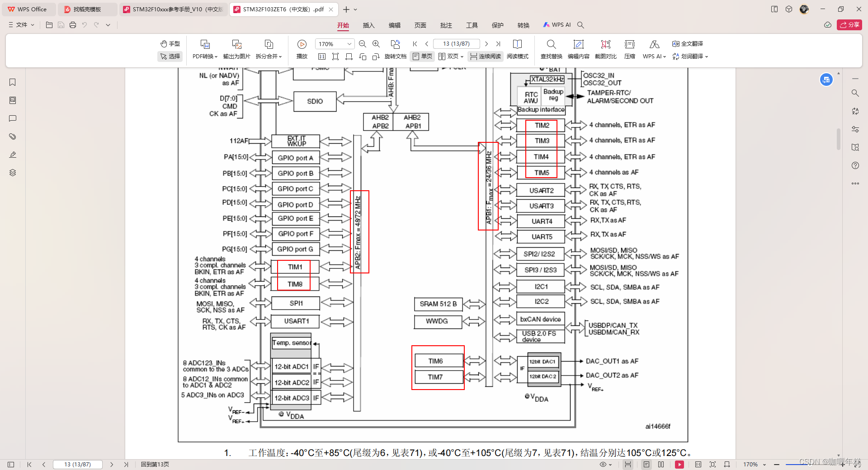The height and width of the screenshot is (470, 868).
Task: Switch to the Insert ribbon tab
Action: (369, 25)
